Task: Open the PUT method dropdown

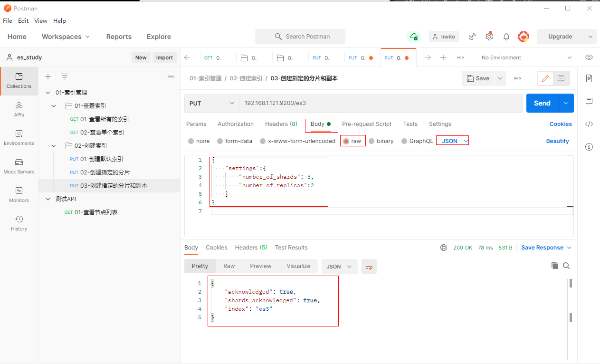Action: tap(211, 103)
